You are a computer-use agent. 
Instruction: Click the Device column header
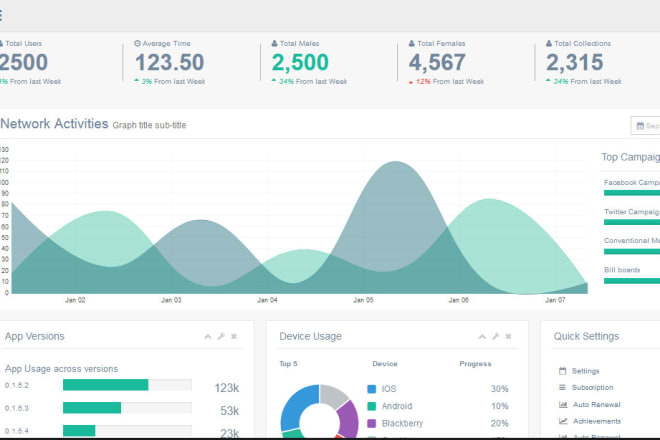coord(385,364)
